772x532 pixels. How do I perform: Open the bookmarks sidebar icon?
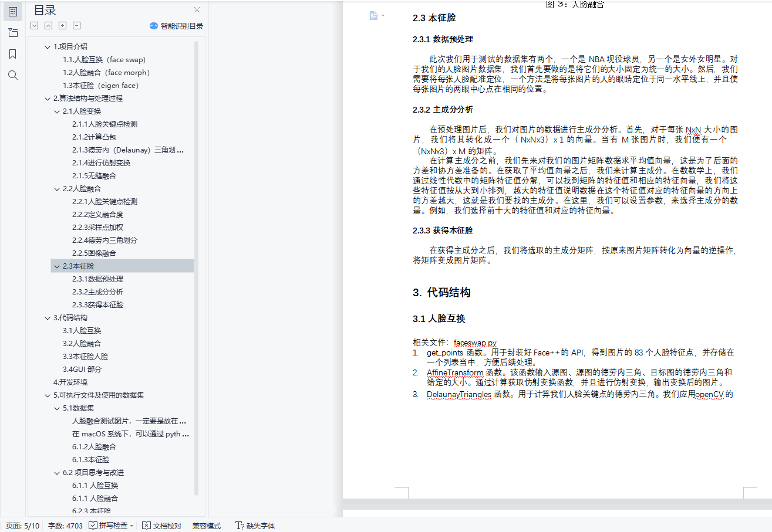click(x=13, y=54)
